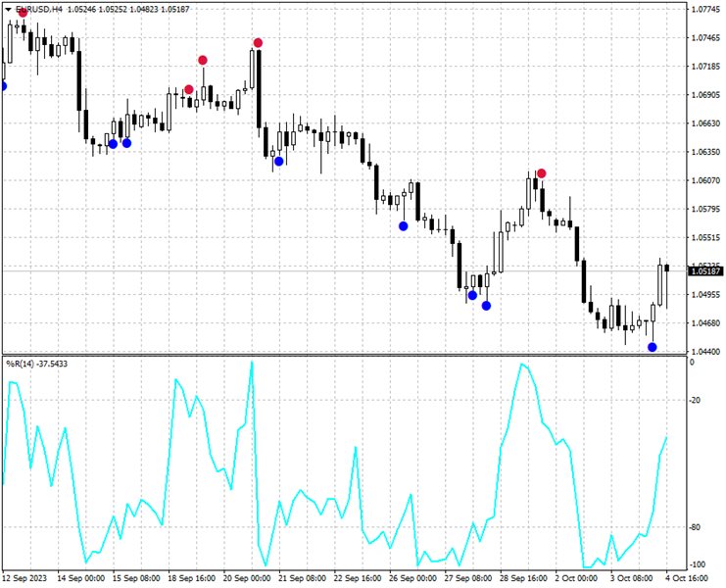Click the 26 Sep 00:00 time label

tap(413, 578)
